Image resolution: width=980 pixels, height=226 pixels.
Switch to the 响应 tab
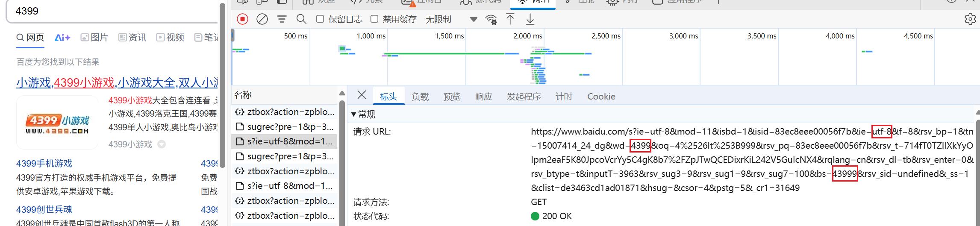(483, 97)
